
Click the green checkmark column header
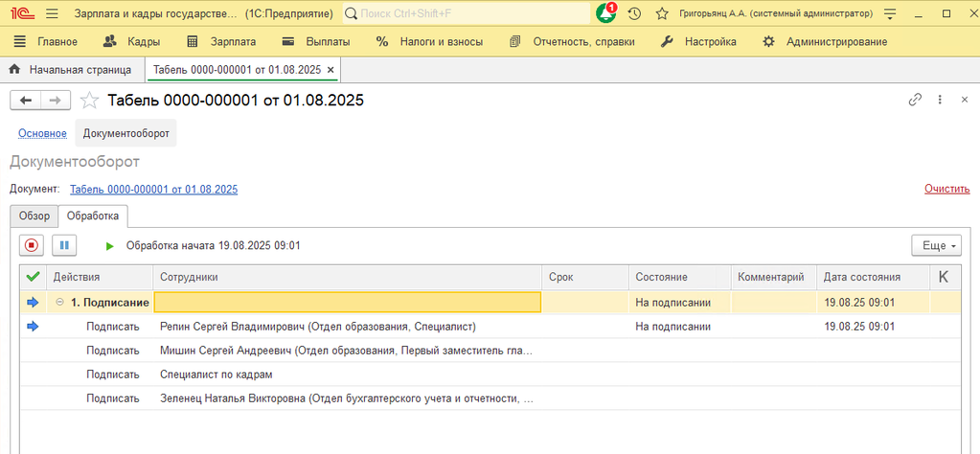[x=33, y=277]
